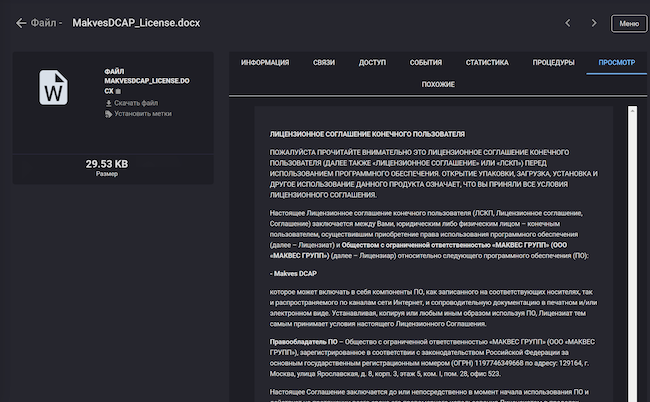Open previous file with left chevron
650x402 pixels.
568,23
